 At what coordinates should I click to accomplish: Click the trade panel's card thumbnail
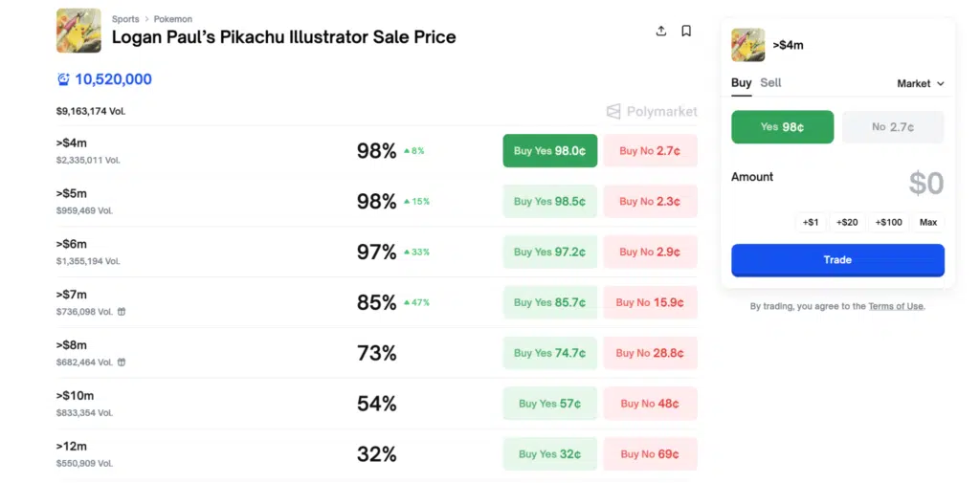click(747, 45)
